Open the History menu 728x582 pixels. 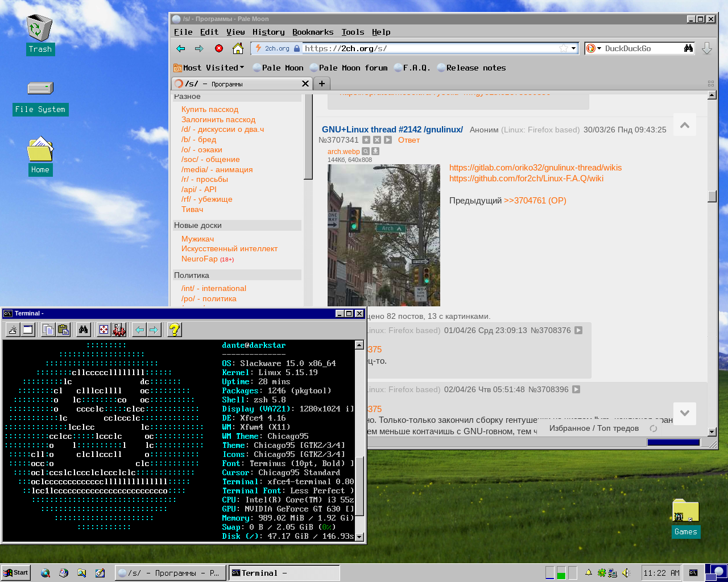[x=268, y=32]
